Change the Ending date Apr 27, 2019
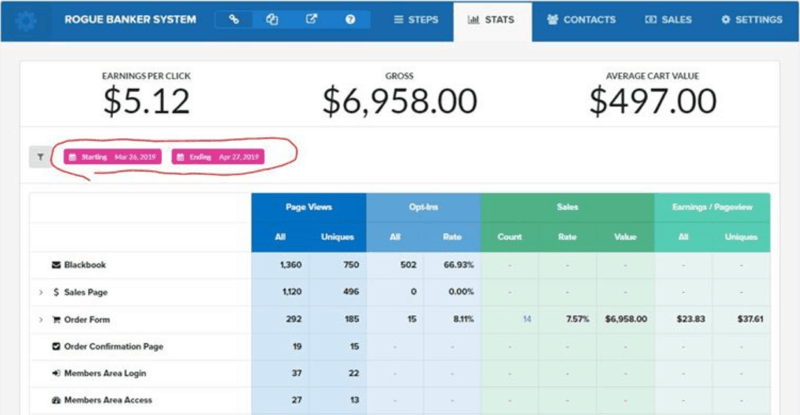The width and height of the screenshot is (800, 415). click(218, 157)
